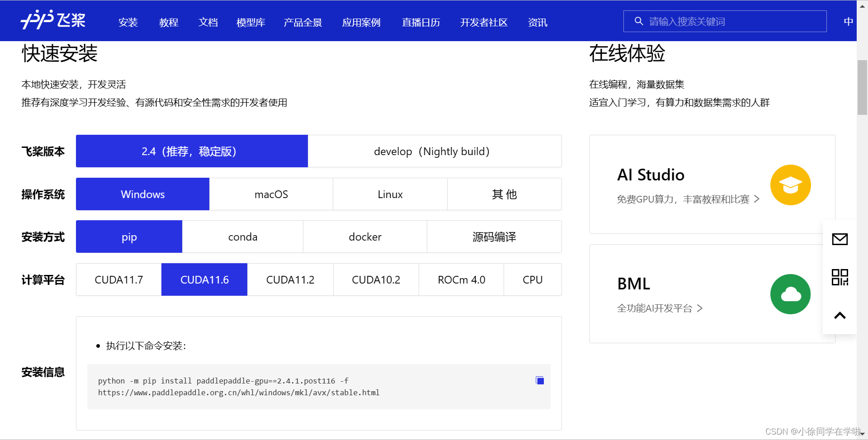Viewport: 868px width, 440px height.
Task: Choose docker install method
Action: (365, 237)
